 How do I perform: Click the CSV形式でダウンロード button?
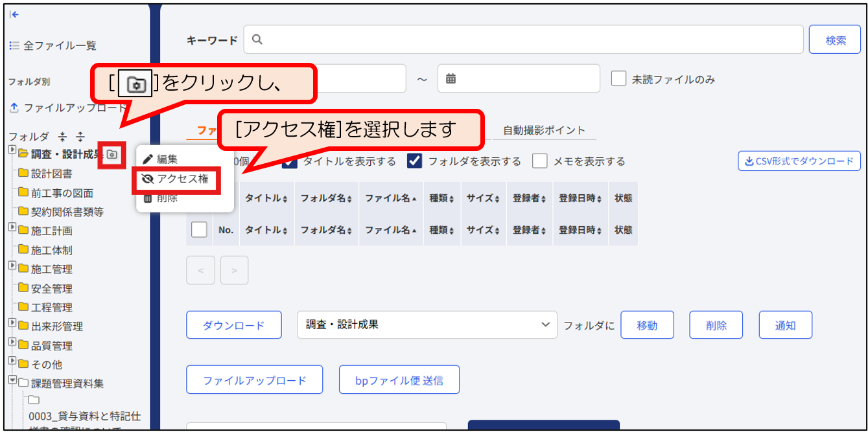point(799,161)
